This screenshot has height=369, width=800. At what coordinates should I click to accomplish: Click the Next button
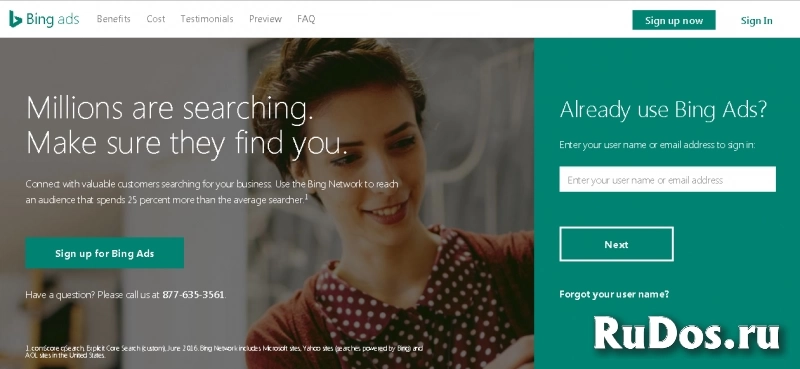(616, 244)
